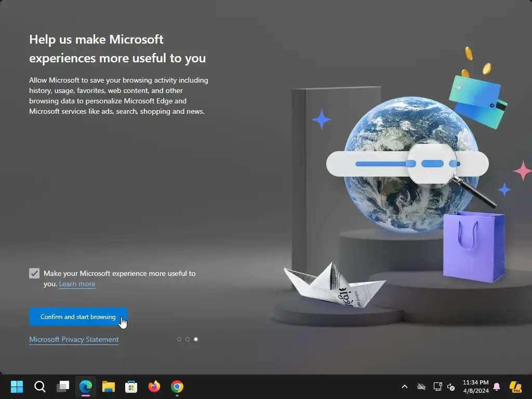Click muted volume tray icon
The image size is (532, 399).
point(451,387)
